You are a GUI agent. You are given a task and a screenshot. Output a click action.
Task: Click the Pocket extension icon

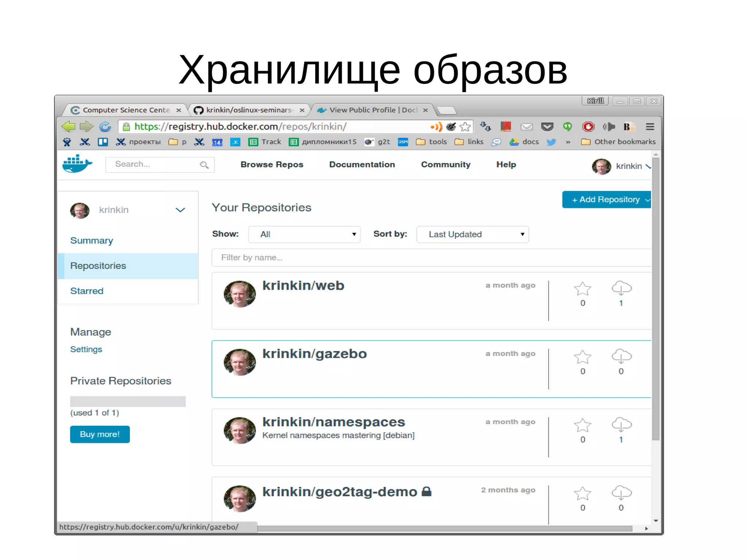click(x=547, y=127)
